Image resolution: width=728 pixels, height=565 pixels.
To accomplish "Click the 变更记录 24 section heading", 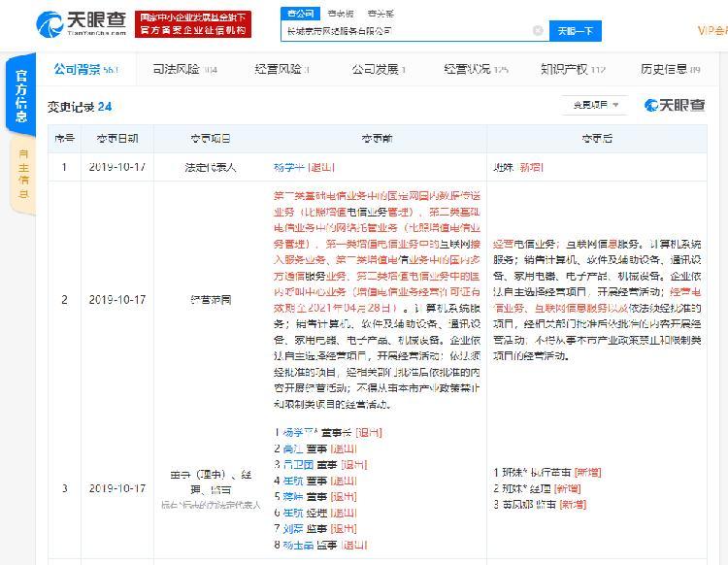I will pyautogui.click(x=80, y=107).
